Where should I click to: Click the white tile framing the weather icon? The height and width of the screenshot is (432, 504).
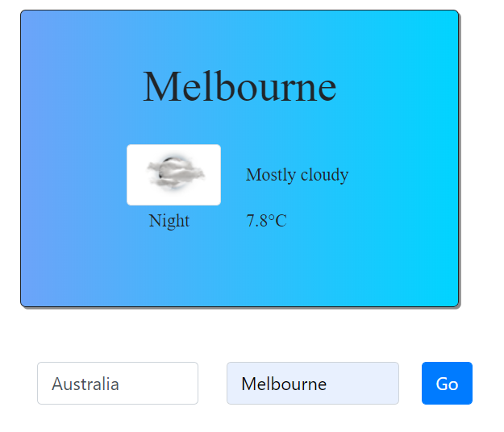point(173,175)
